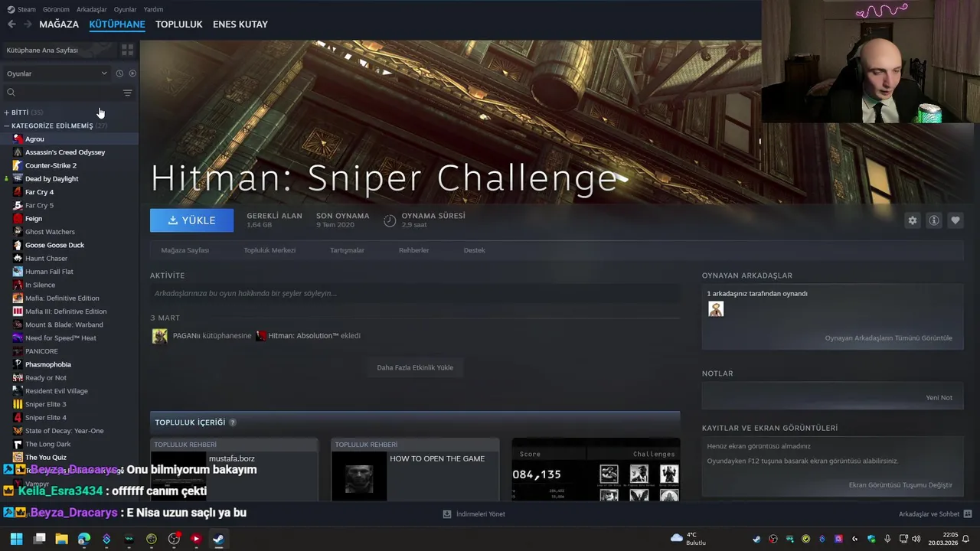The image size is (980, 551).
Task: Open the Windows Start menu
Action: coord(16,539)
